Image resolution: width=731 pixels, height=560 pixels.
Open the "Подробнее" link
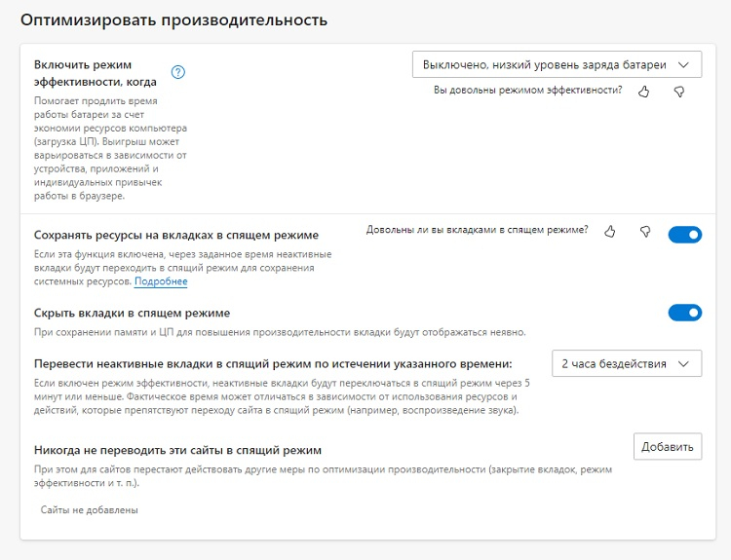161,281
